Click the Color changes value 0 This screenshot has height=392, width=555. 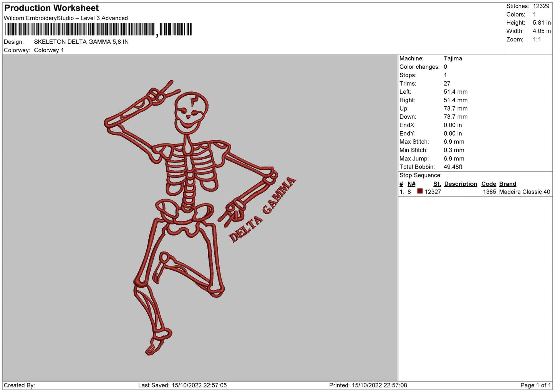[x=446, y=67]
